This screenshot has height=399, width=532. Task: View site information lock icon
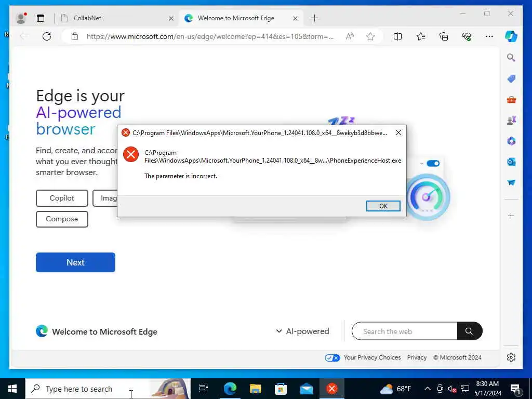tap(75, 36)
